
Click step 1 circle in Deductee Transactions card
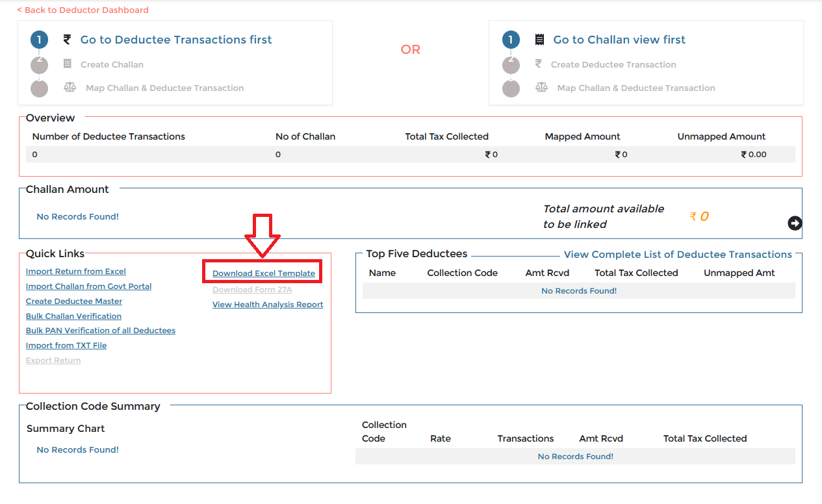pos(39,40)
